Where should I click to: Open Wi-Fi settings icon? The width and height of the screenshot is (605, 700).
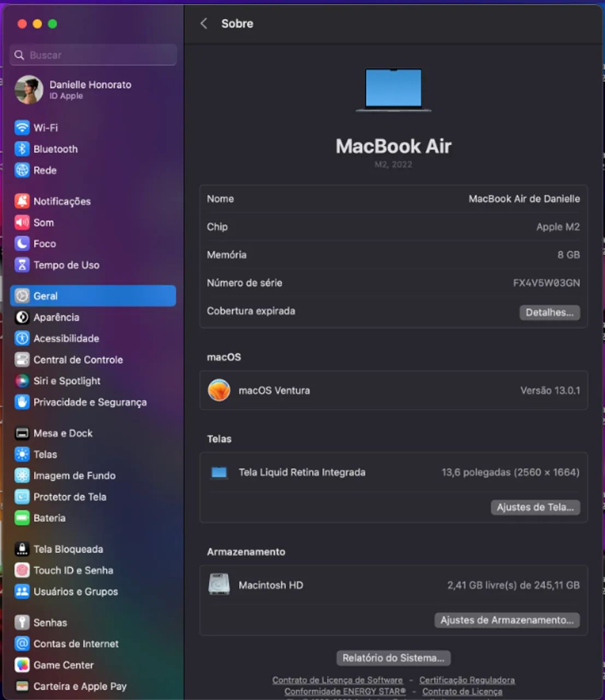(22, 127)
